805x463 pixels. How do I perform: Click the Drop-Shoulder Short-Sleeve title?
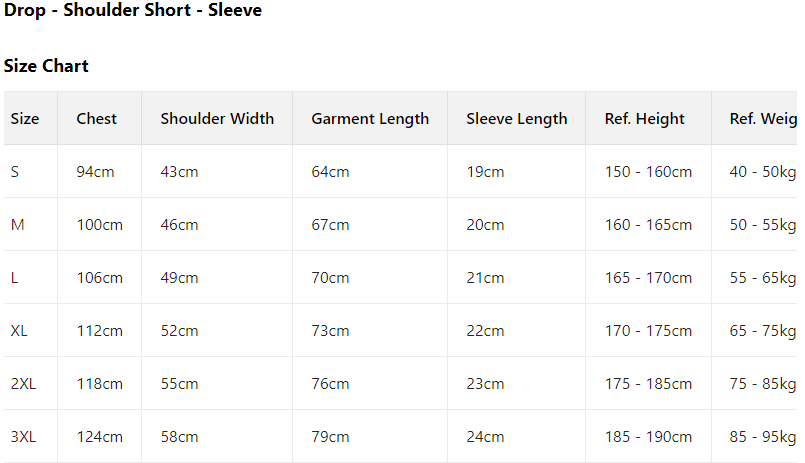tap(133, 11)
